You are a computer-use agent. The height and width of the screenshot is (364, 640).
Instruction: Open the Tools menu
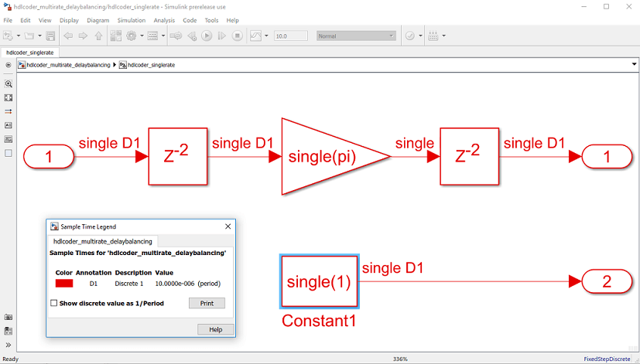pos(211,20)
